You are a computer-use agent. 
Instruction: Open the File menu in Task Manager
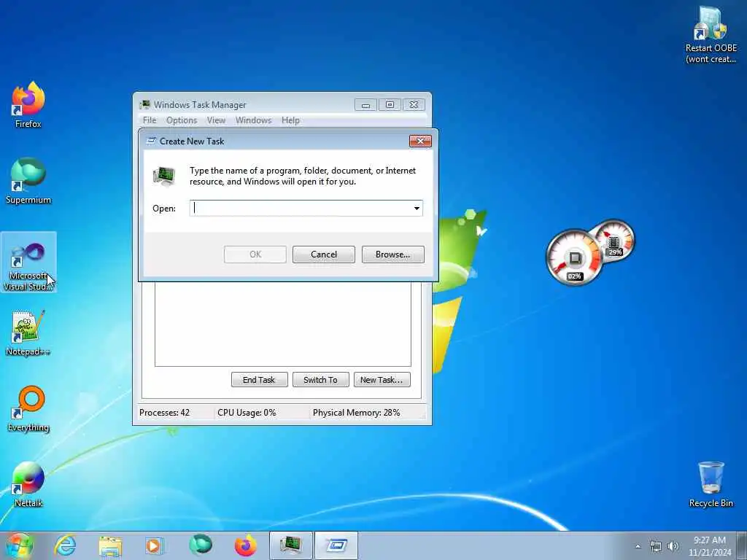[x=150, y=120]
